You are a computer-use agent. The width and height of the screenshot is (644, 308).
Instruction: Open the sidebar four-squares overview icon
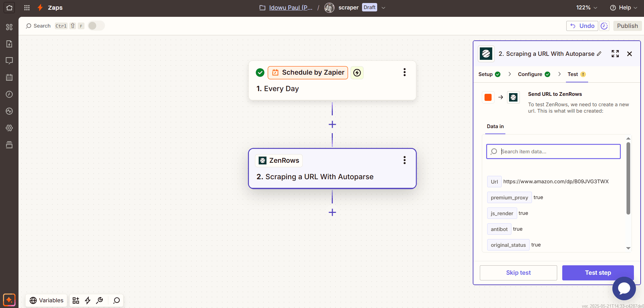[x=9, y=27]
